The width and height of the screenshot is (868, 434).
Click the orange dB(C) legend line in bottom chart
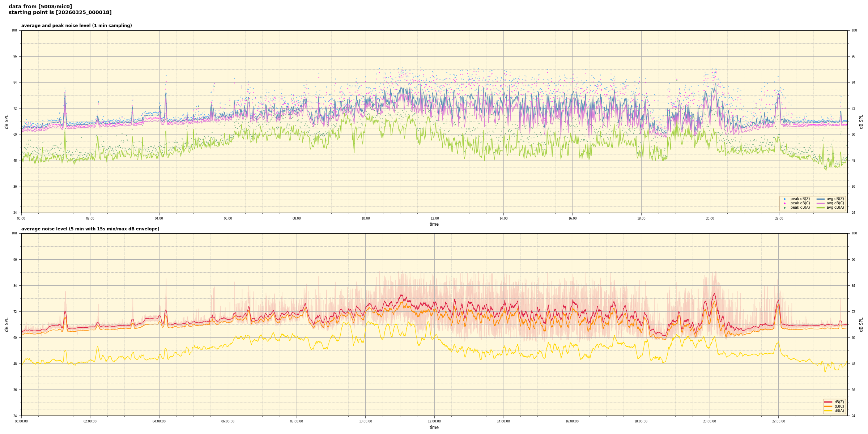[828, 406]
